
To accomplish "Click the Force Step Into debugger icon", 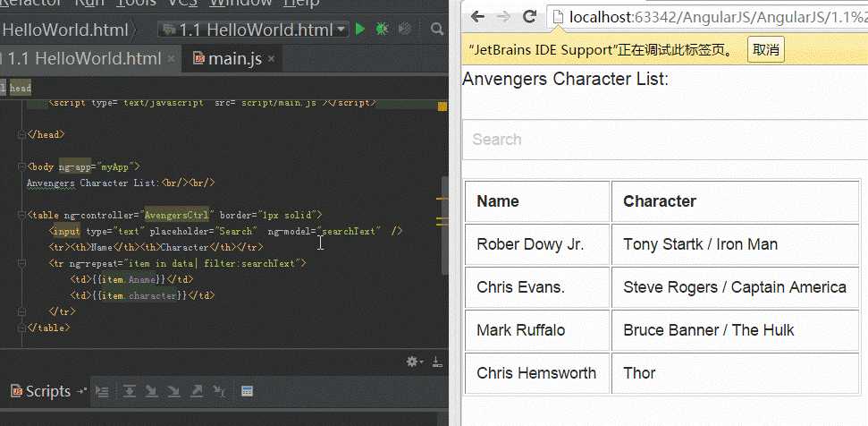I will [x=173, y=391].
